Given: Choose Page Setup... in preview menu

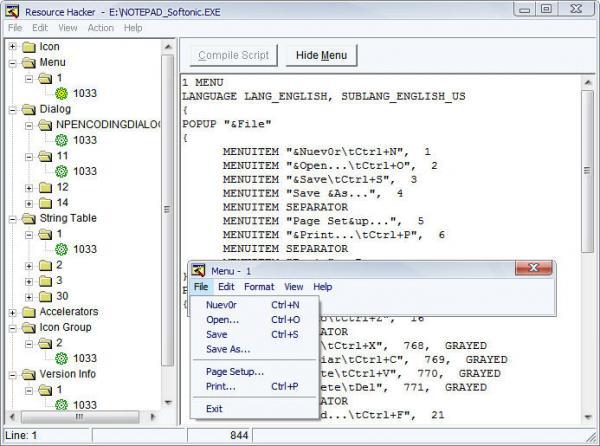Looking at the screenshot, I should click(235, 371).
